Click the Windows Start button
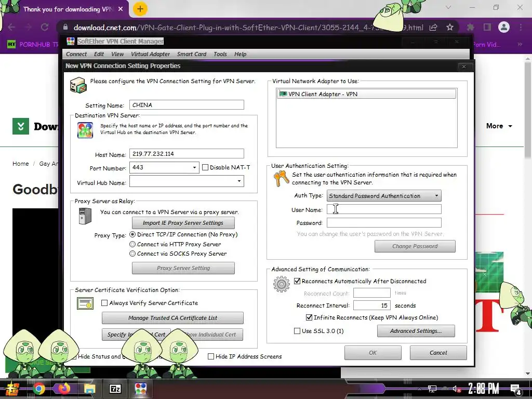532x399 pixels. click(12, 389)
